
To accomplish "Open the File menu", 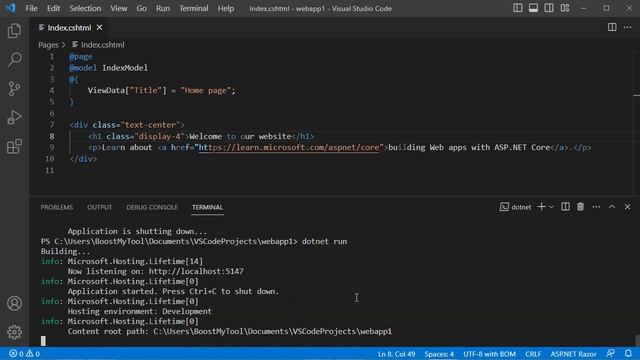I will tap(31, 8).
